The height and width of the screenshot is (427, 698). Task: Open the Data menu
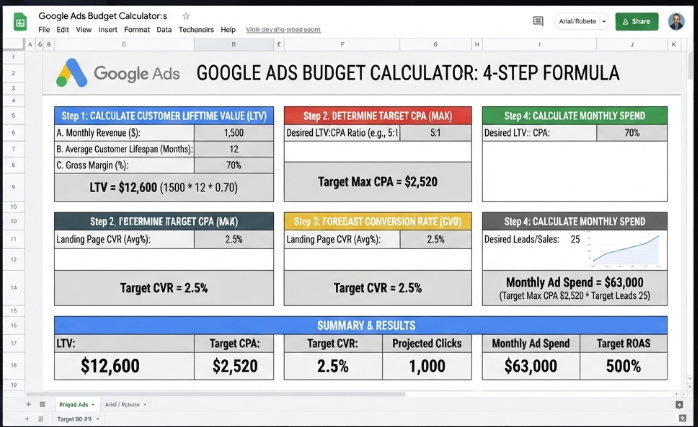pos(164,29)
